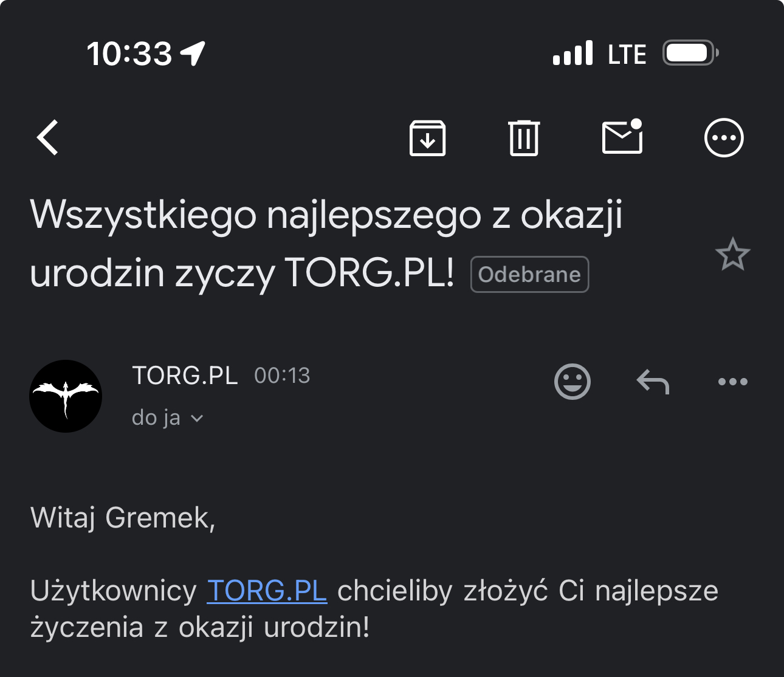
Task: Add an emoji reaction to message
Action: coord(572,382)
